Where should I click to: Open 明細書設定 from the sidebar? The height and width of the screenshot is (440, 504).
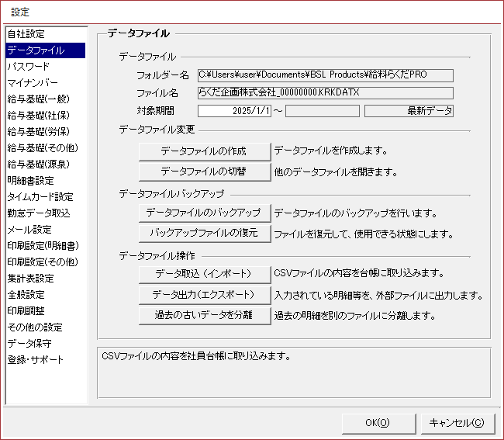32,181
